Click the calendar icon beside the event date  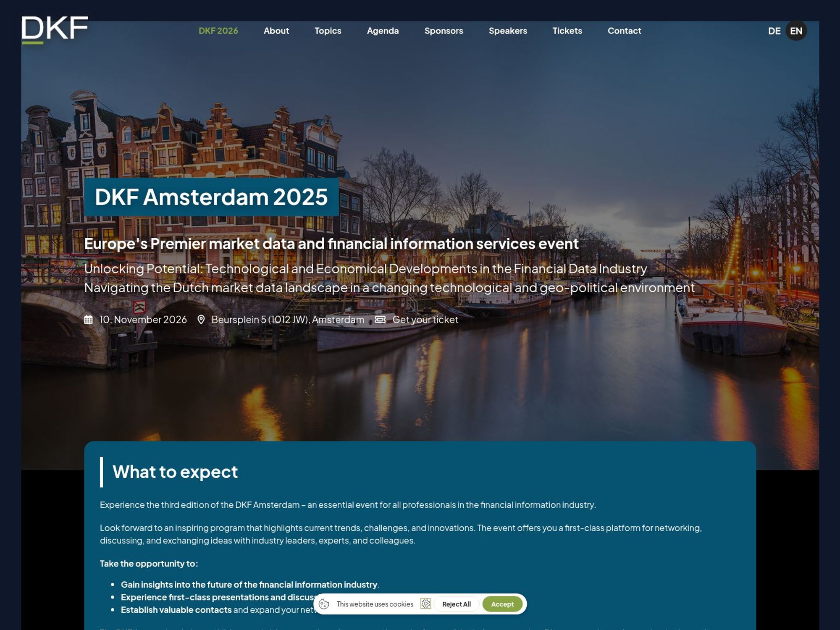88,319
